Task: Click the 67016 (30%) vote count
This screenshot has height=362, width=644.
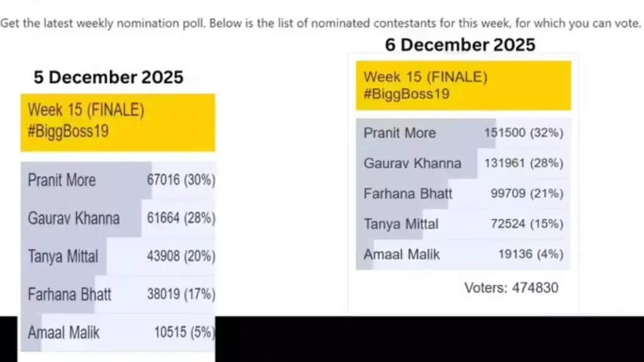Action: click(180, 180)
